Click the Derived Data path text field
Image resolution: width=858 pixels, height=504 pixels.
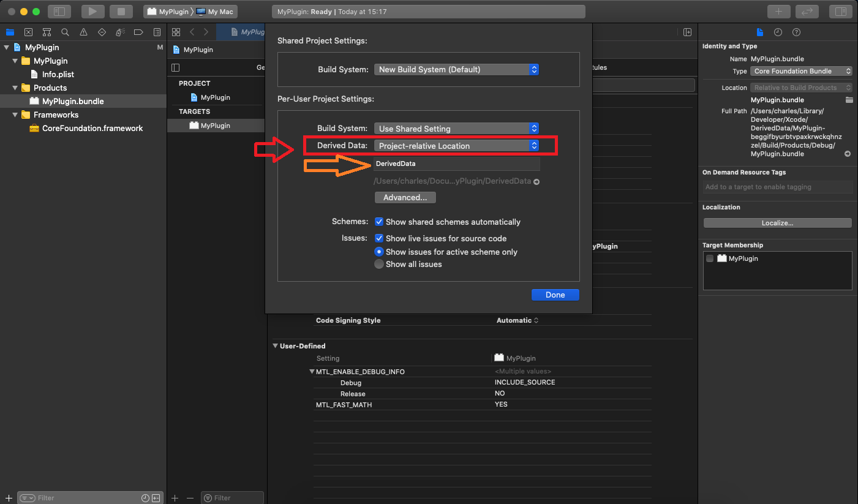(457, 164)
